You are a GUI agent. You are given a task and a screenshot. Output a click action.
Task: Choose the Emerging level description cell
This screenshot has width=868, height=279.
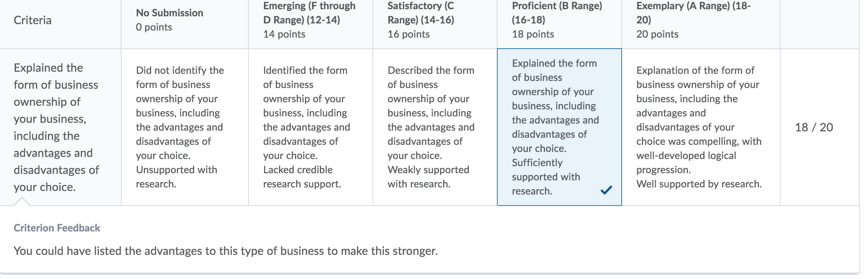(311, 127)
